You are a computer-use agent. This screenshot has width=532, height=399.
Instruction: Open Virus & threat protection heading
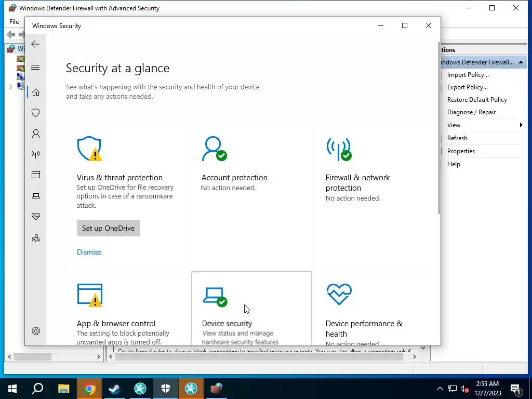(x=119, y=178)
